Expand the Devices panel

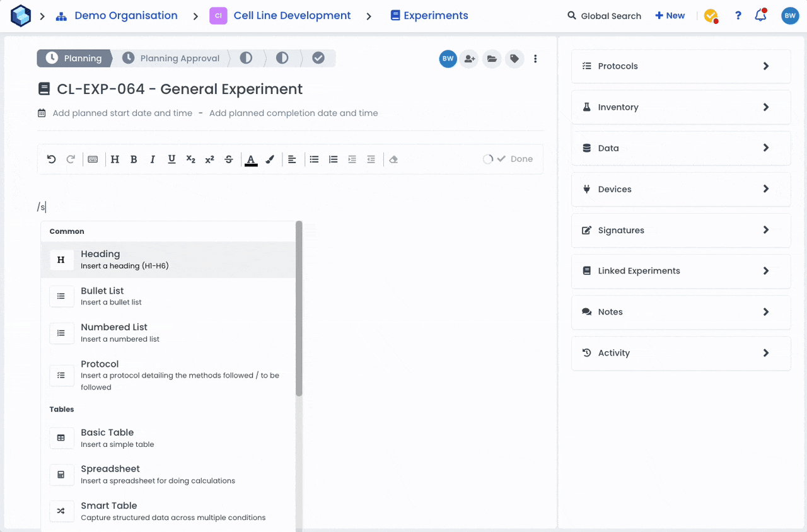681,189
